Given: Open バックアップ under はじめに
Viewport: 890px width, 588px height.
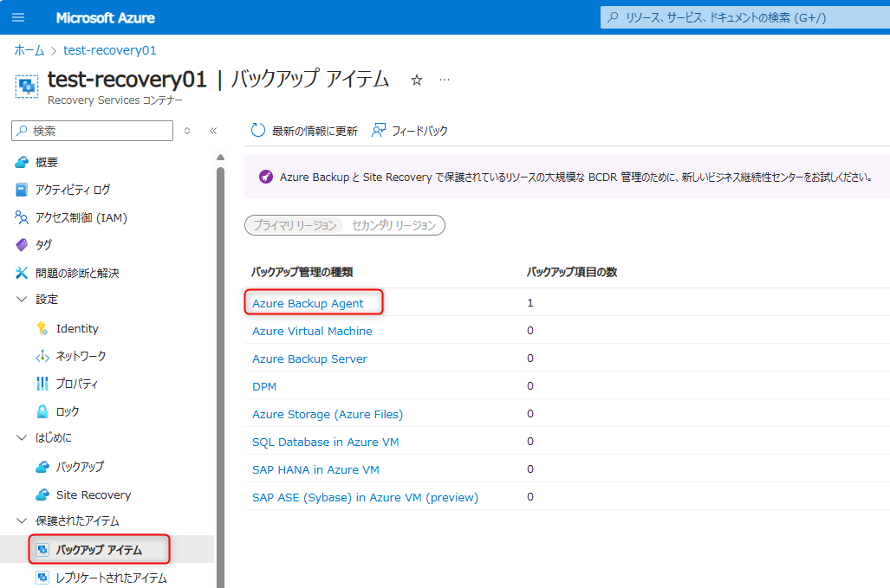Looking at the screenshot, I should pyautogui.click(x=80, y=467).
